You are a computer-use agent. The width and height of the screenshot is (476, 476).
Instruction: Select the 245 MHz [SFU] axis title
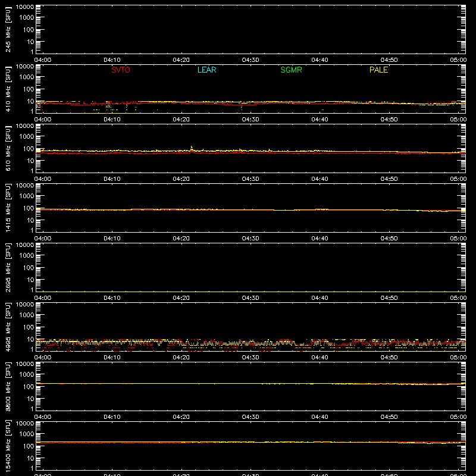(x=8, y=29)
